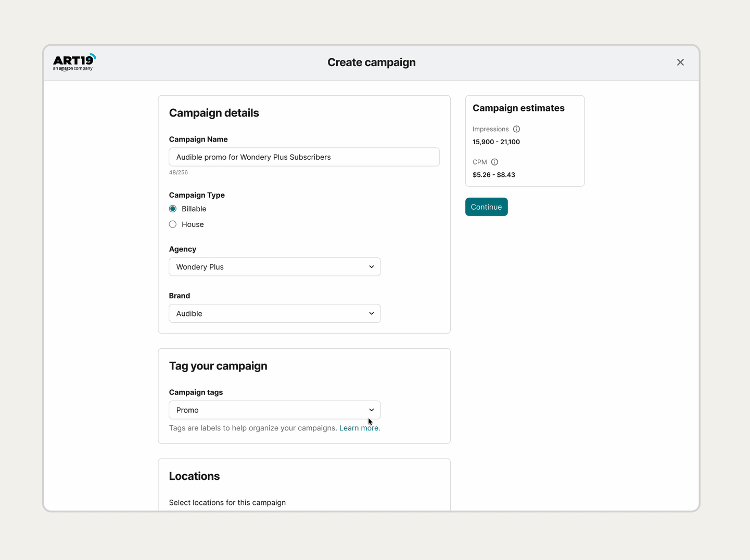The image size is (750, 560).
Task: Click the Campaign Type label
Action: point(197,195)
